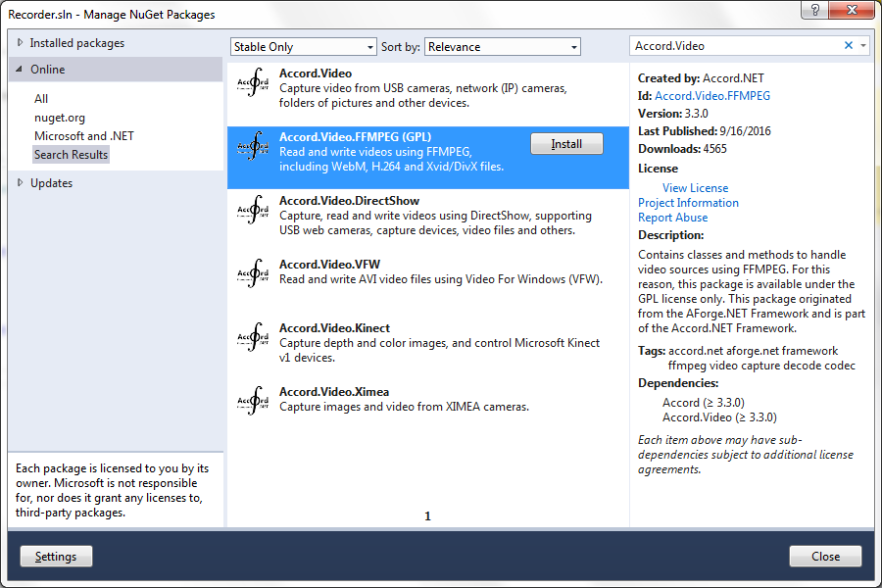882x588 pixels.
Task: Open the Report Abuse link
Action: [672, 218]
